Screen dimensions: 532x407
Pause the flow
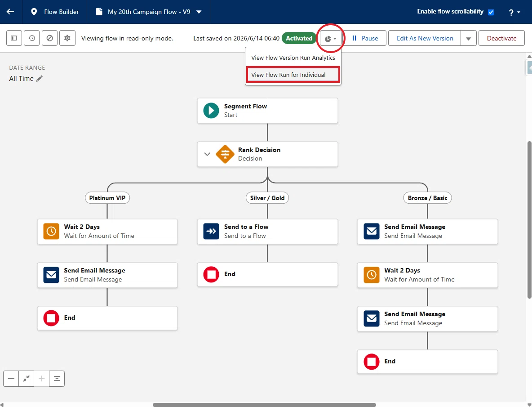(365, 38)
